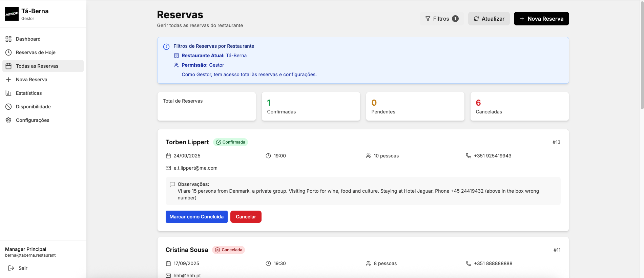Click the Confirmadas count card
This screenshot has width=644, height=278.
click(311, 106)
